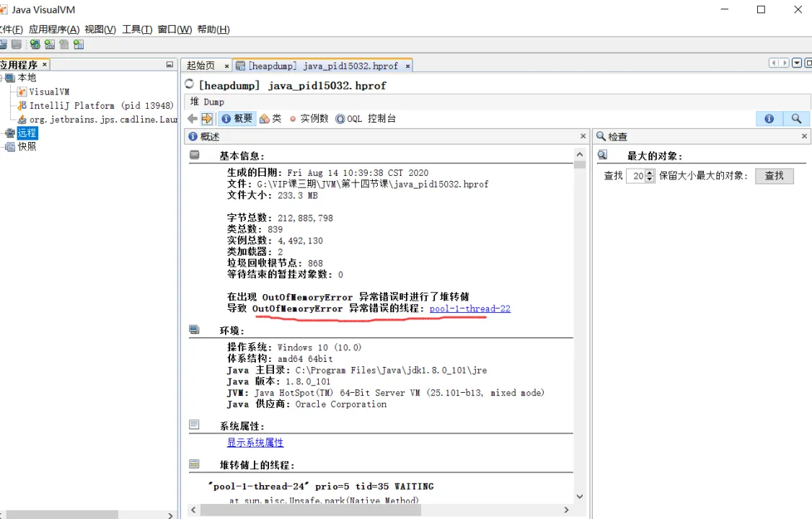
Task: Click the 基本信息 section icon
Action: (195, 155)
